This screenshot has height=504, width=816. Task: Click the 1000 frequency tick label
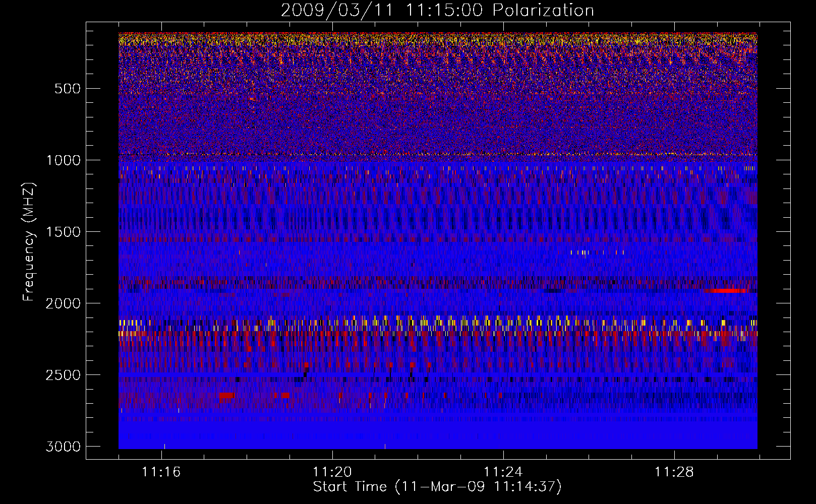pos(63,160)
